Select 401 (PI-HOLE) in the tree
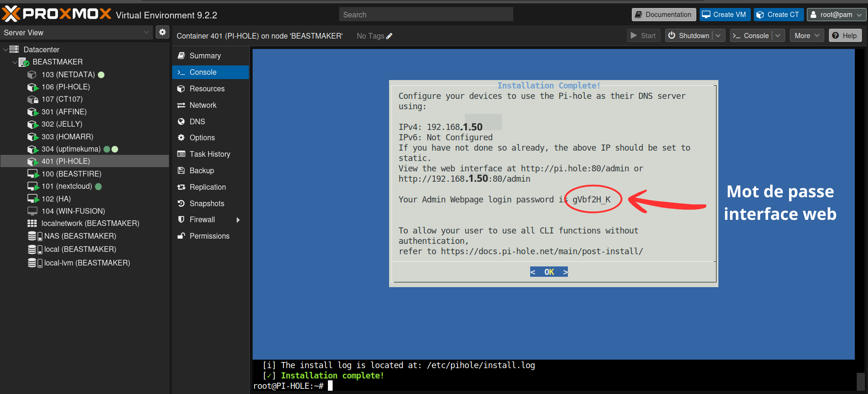The width and height of the screenshot is (868, 394). pos(85,161)
